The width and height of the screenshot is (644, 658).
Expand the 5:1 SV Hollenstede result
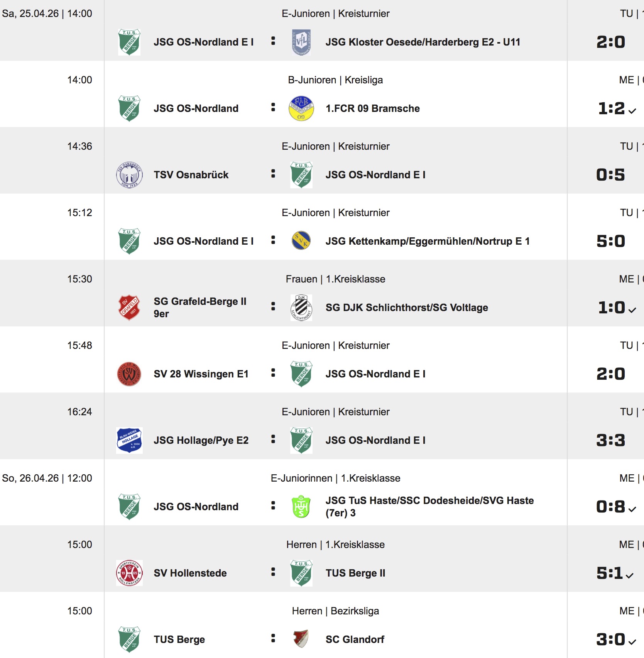(x=630, y=575)
